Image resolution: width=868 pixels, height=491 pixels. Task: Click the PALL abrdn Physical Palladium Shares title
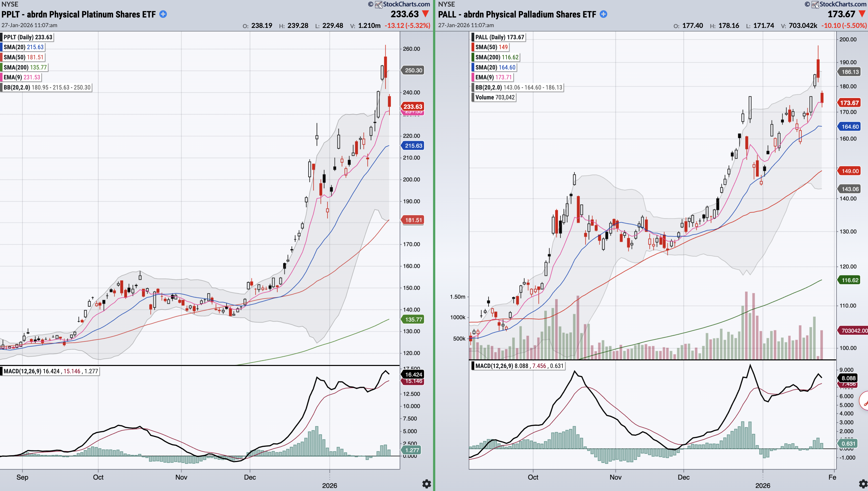pyautogui.click(x=517, y=14)
